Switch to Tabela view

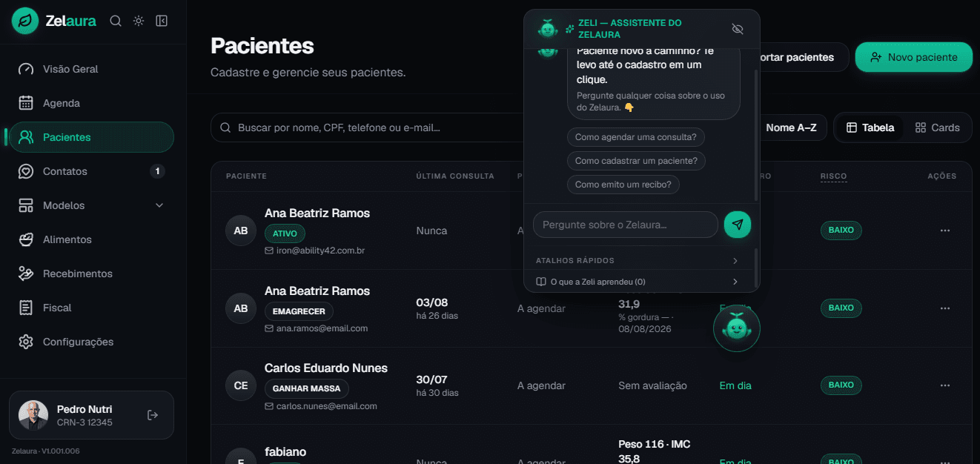870,127
